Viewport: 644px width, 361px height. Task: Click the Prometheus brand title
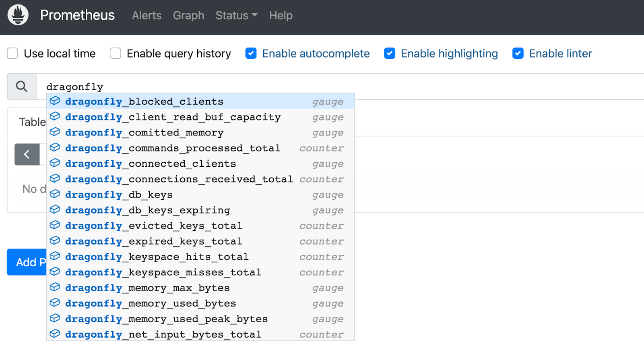click(x=78, y=15)
